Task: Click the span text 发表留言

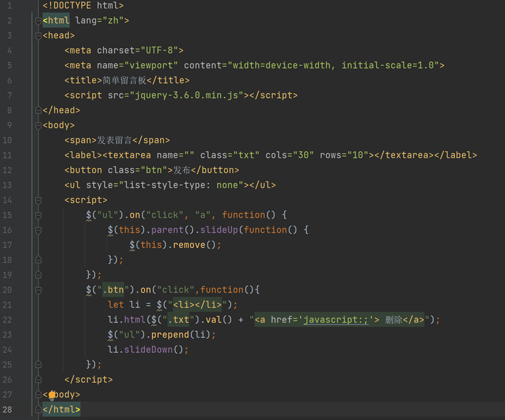Action: [114, 140]
